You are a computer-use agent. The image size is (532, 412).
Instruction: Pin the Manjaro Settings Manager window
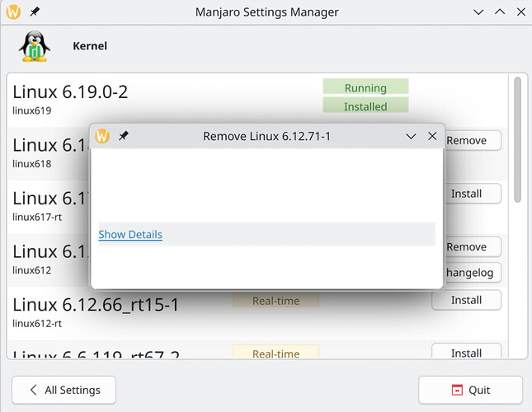[34, 12]
